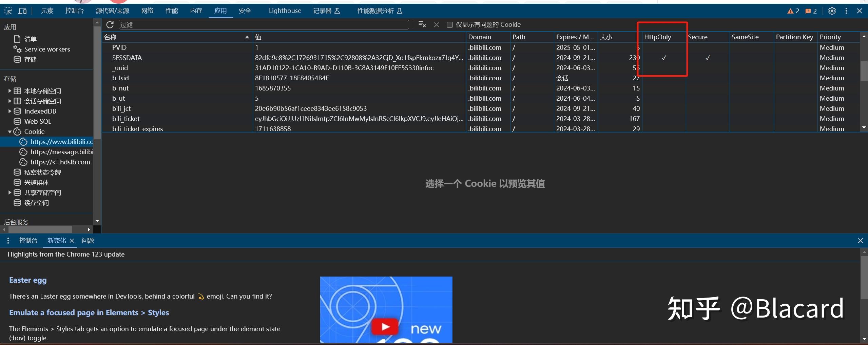868x345 pixels.
Task: Toggle device toolbar icon
Action: click(x=22, y=11)
